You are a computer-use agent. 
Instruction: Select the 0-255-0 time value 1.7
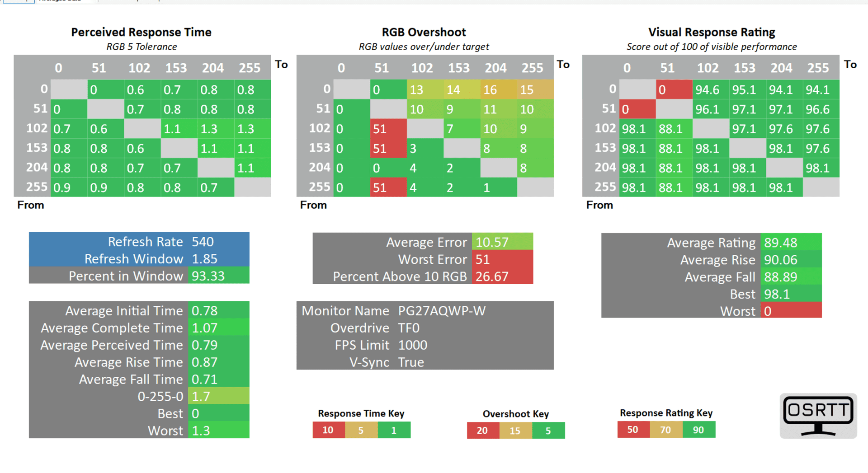click(201, 397)
